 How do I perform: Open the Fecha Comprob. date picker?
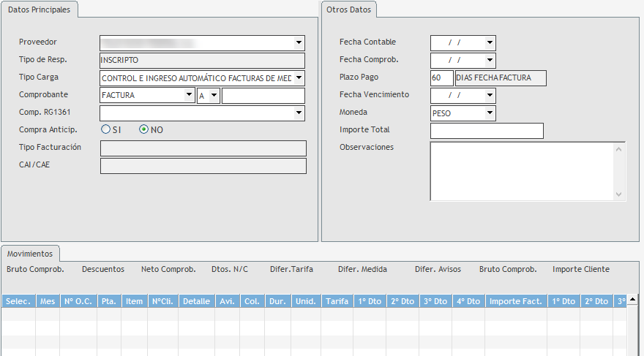(x=490, y=60)
